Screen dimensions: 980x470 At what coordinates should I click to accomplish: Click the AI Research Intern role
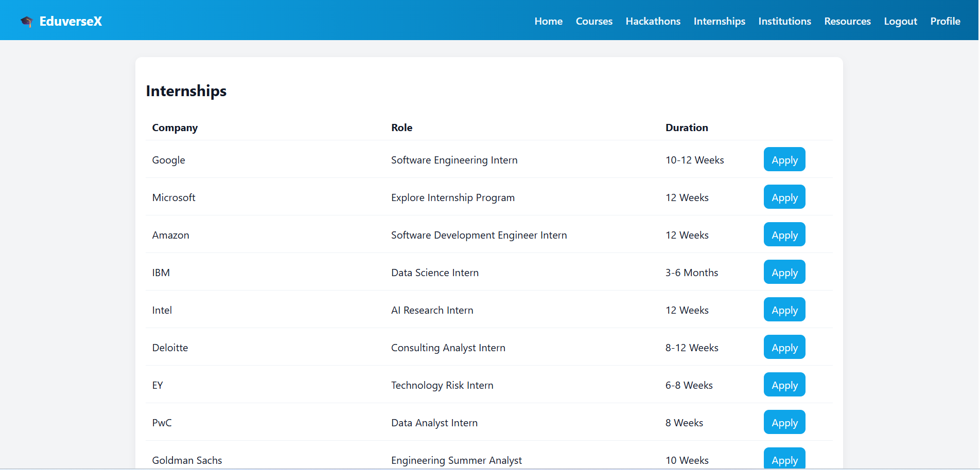[x=432, y=310]
